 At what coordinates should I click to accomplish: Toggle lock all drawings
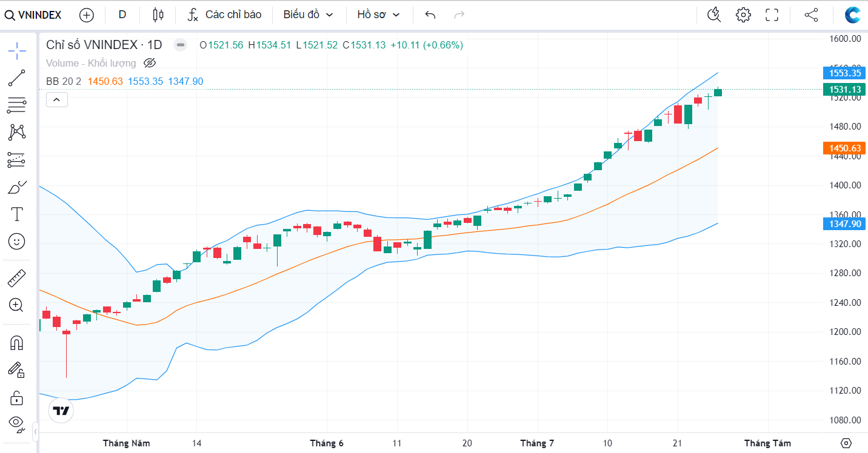(x=17, y=397)
